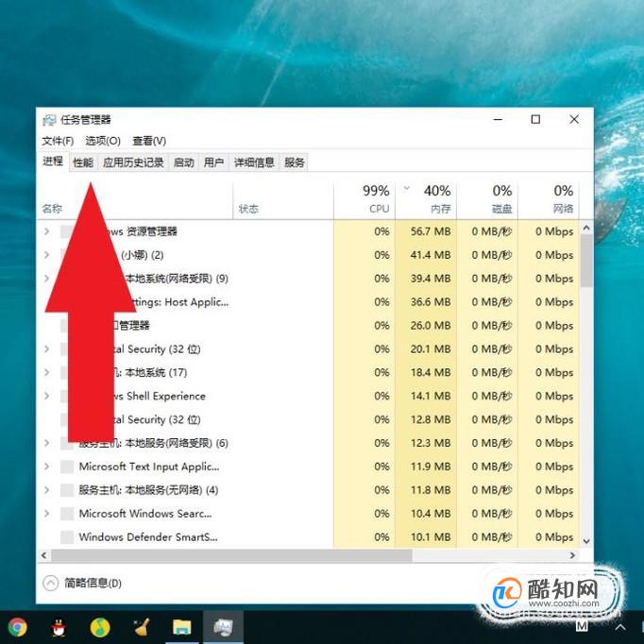Screen dimensions: 644x644
Task: Open the Chrome browser from the taskbar
Action: coord(17,627)
